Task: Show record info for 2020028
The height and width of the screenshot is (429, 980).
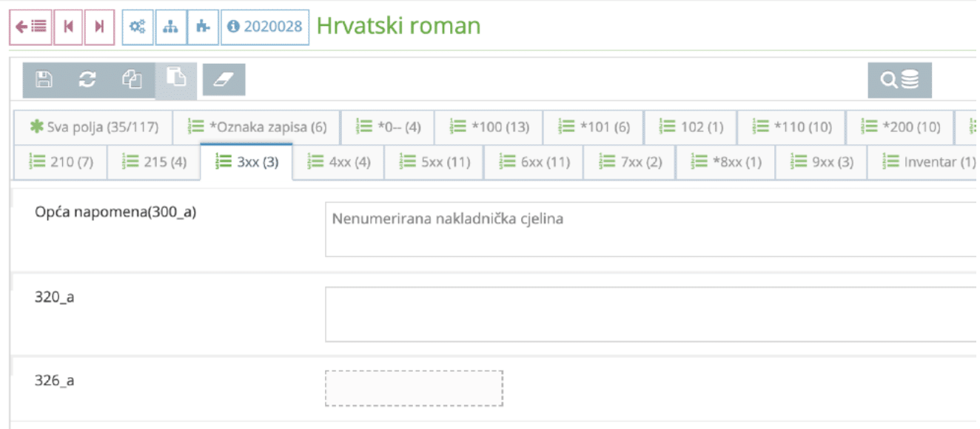Action: point(264,26)
